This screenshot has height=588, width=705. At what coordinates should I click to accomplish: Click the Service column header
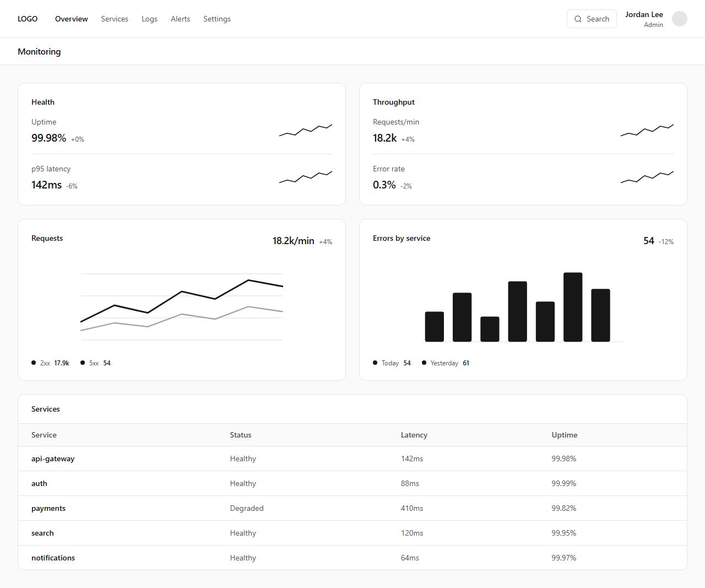44,435
